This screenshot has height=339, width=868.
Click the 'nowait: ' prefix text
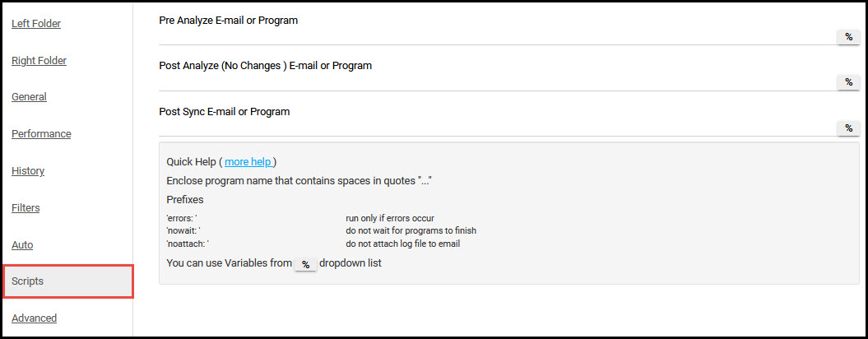[183, 230]
